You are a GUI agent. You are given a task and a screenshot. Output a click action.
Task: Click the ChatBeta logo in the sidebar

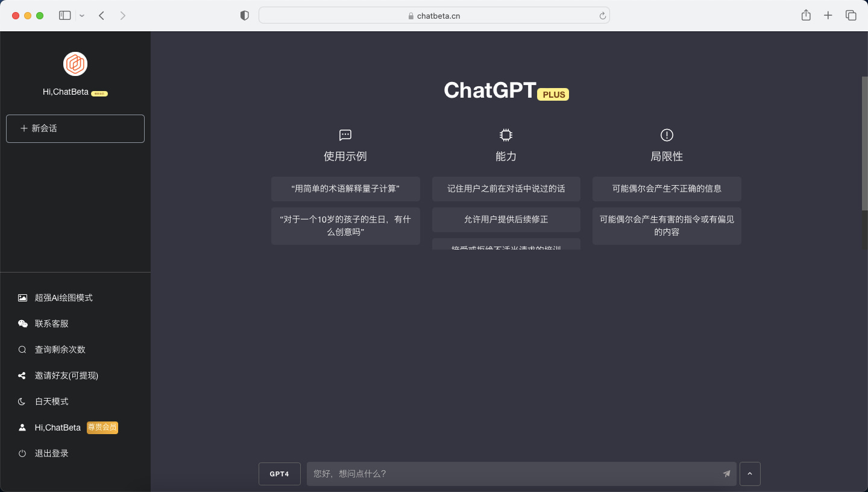75,63
